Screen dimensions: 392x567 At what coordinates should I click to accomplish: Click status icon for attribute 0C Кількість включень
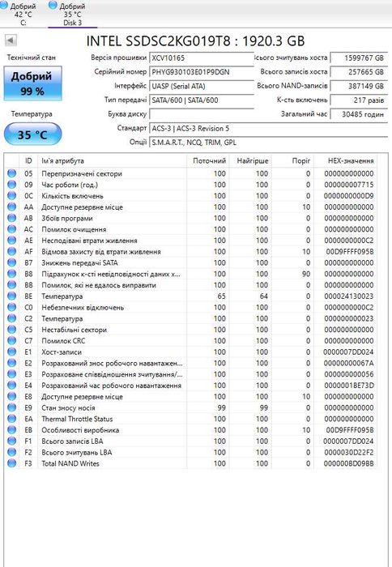[x=12, y=196]
